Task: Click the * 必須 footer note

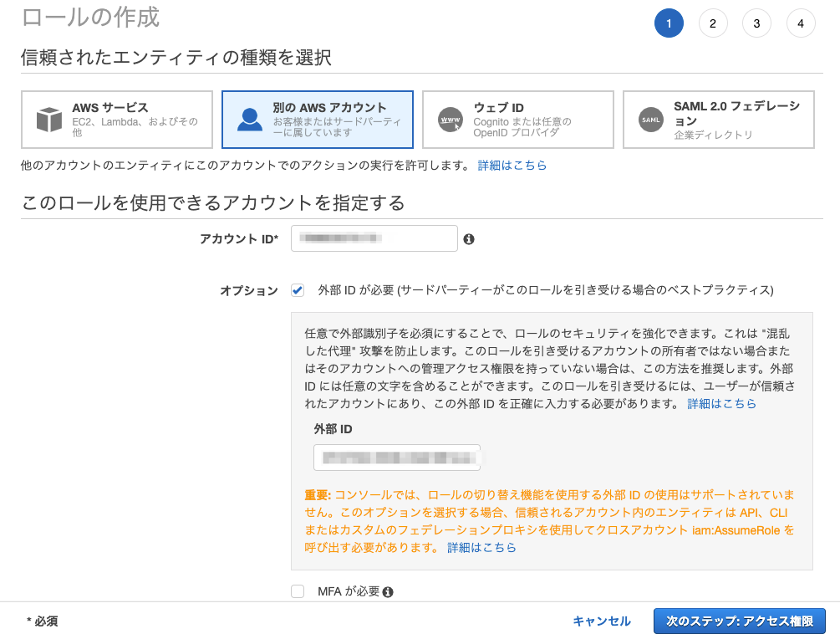Action: point(43,621)
